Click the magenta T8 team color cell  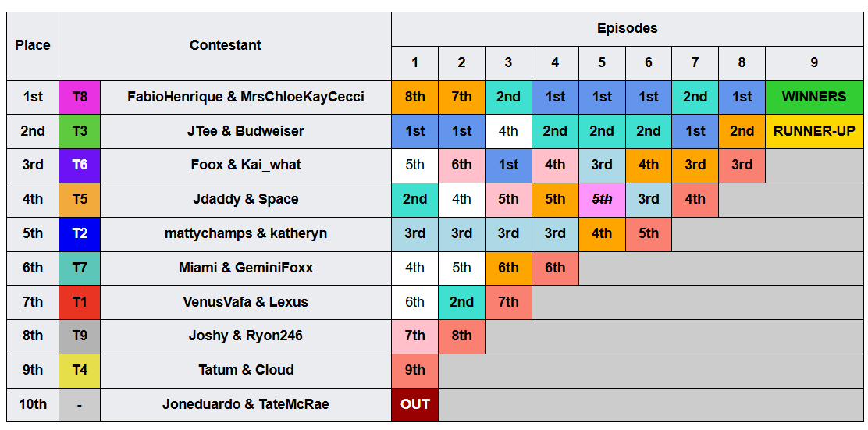[80, 97]
